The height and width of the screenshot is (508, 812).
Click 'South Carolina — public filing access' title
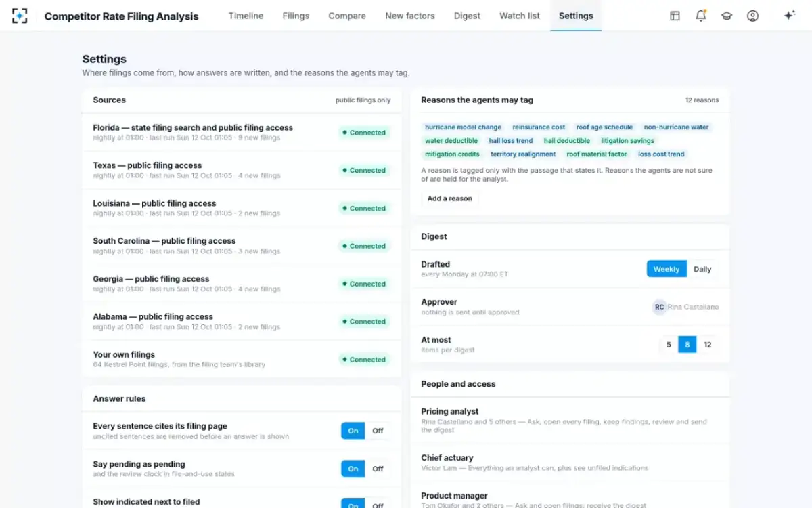(x=164, y=241)
